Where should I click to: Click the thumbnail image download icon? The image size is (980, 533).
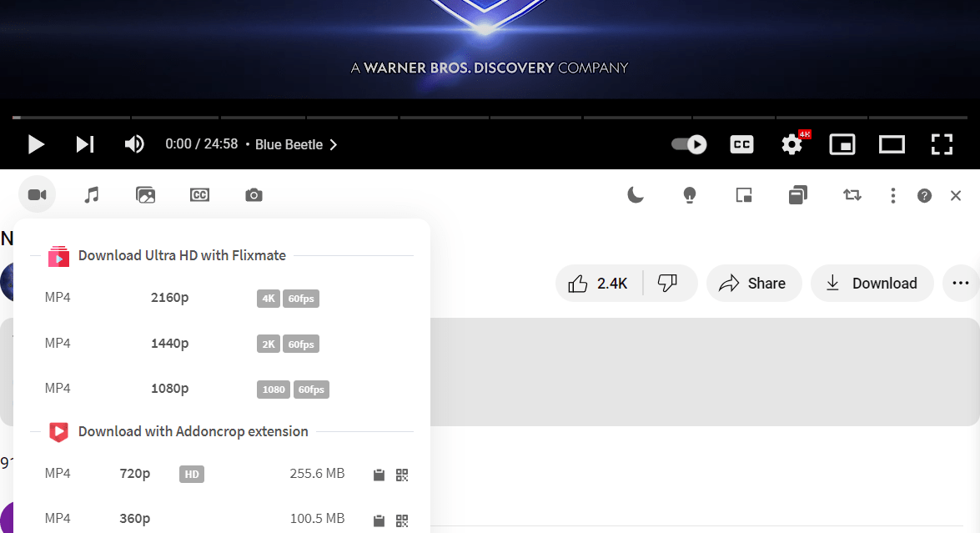(146, 195)
